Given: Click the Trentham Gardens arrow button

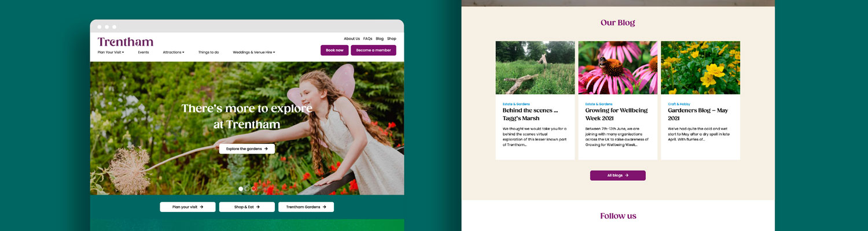Looking at the screenshot, I should point(306,207).
